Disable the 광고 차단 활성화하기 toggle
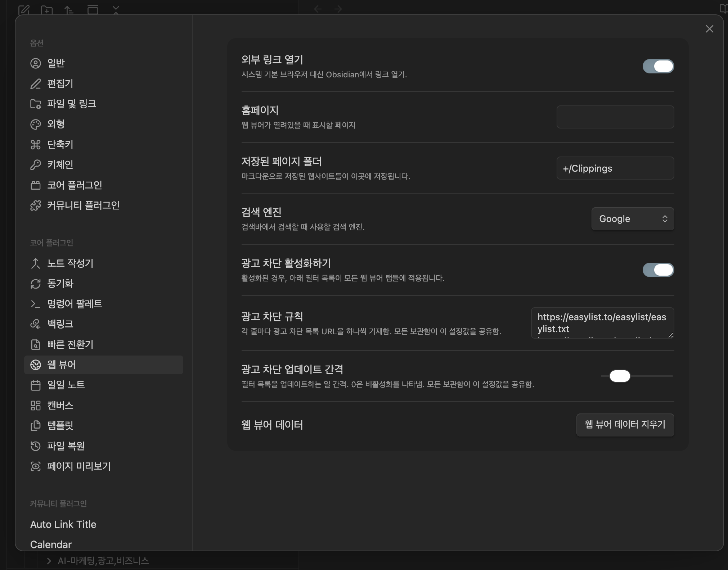 658,270
